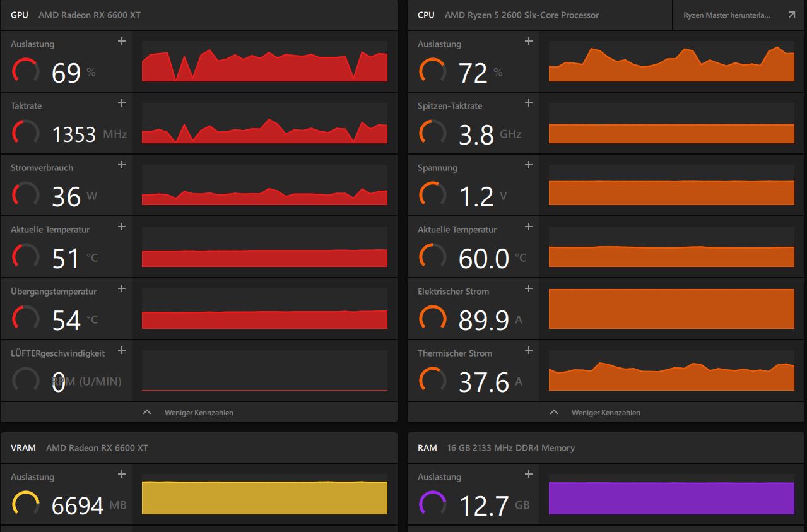Image resolution: width=807 pixels, height=532 pixels.
Task: Collapse CPU metrics with Weniger Kennzahlen
Action: (x=606, y=412)
